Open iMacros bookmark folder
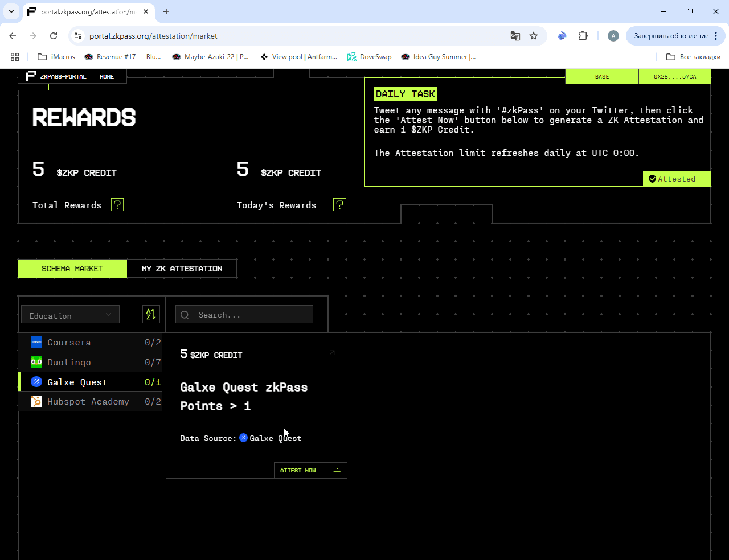 pyautogui.click(x=56, y=57)
